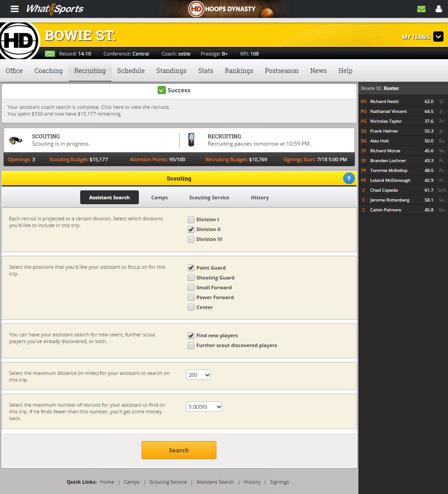This screenshot has height=494, width=448.
Task: Switch to the Camps tab
Action: 159,198
